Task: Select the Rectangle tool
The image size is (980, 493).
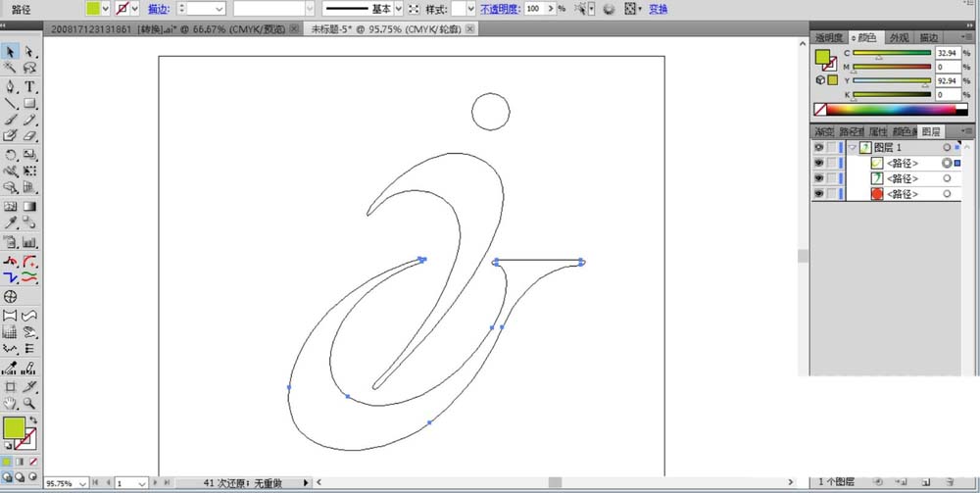Action: 28,103
